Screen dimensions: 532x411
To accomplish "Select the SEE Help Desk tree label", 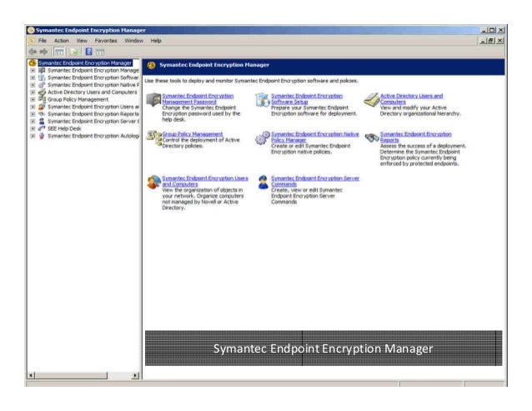I will click(x=64, y=129).
